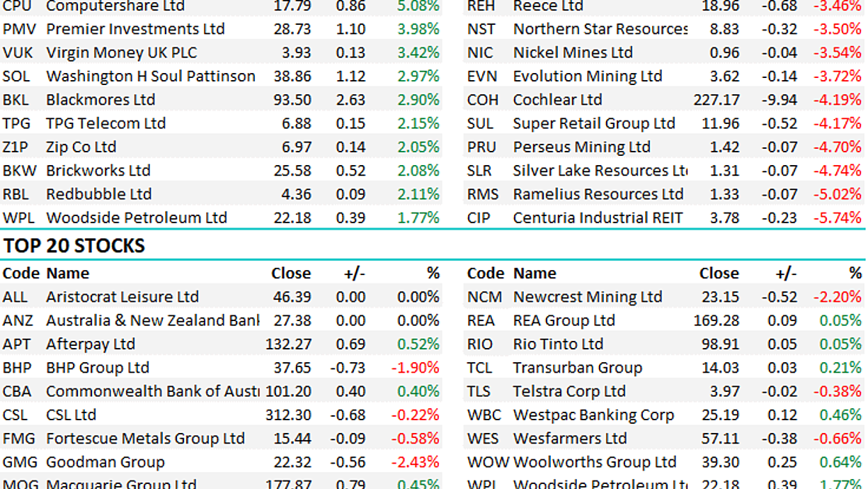Click the 4.36 close price
Viewport: 868px width, 489px height.
pyautogui.click(x=296, y=193)
